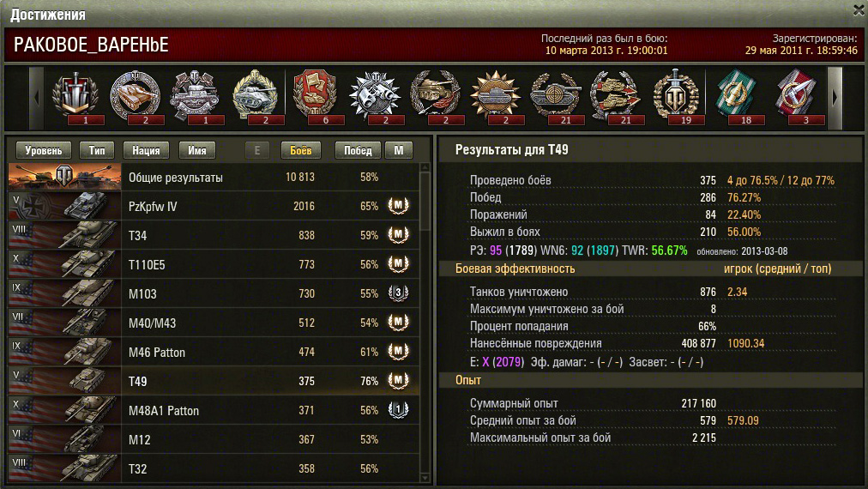
Task: Sort list by Побед column
Action: click(x=358, y=150)
